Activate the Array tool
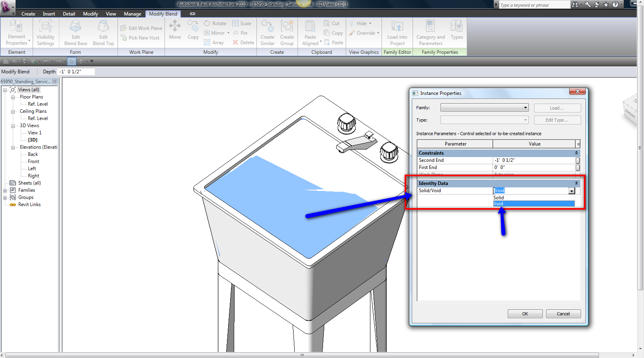Image resolution: width=644 pixels, height=358 pixels. pos(214,43)
